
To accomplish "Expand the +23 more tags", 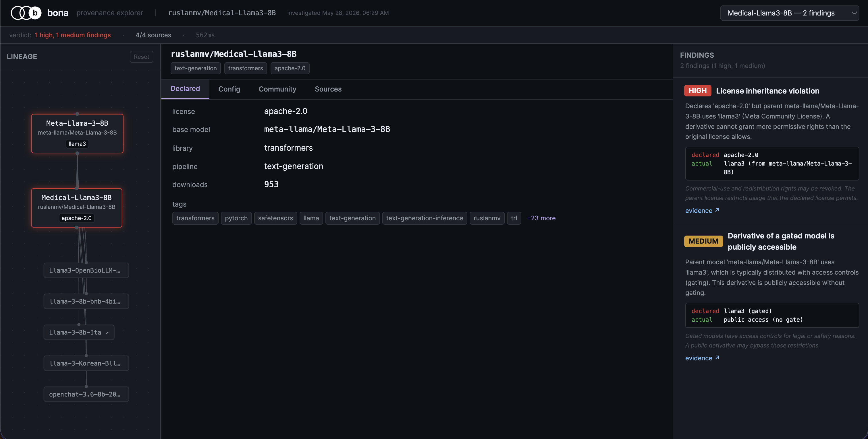I will [541, 218].
